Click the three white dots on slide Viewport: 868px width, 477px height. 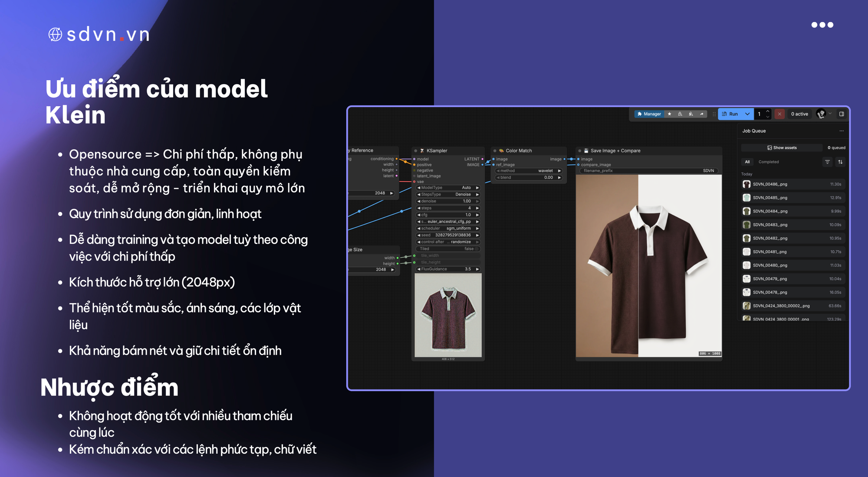pos(822,25)
